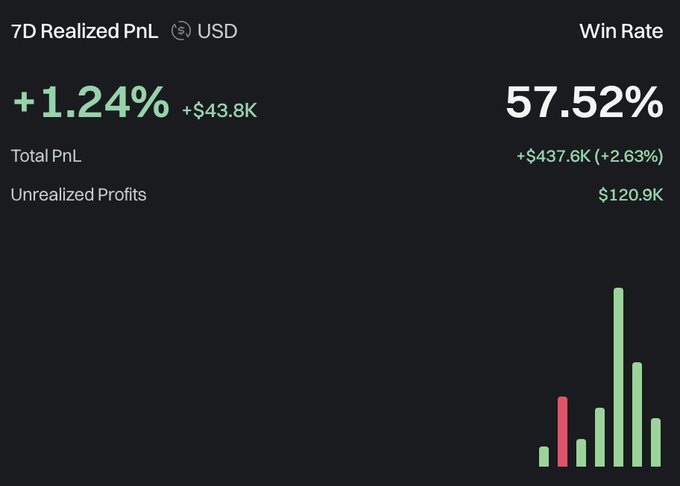Click the +$437.6K (+2.63%) total value

(x=590, y=156)
